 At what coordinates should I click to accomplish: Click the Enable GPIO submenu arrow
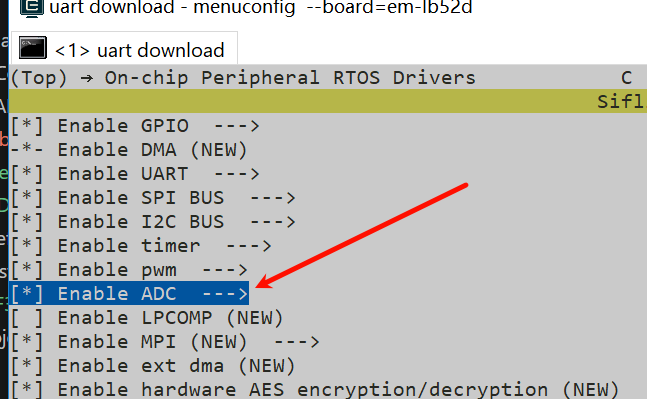pos(236,126)
